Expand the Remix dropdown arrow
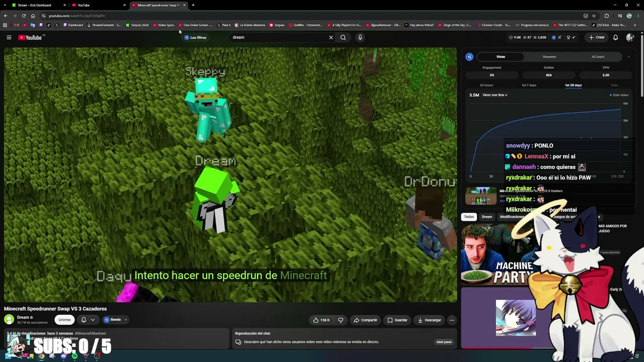The width and height of the screenshot is (644, 362). 126,320
